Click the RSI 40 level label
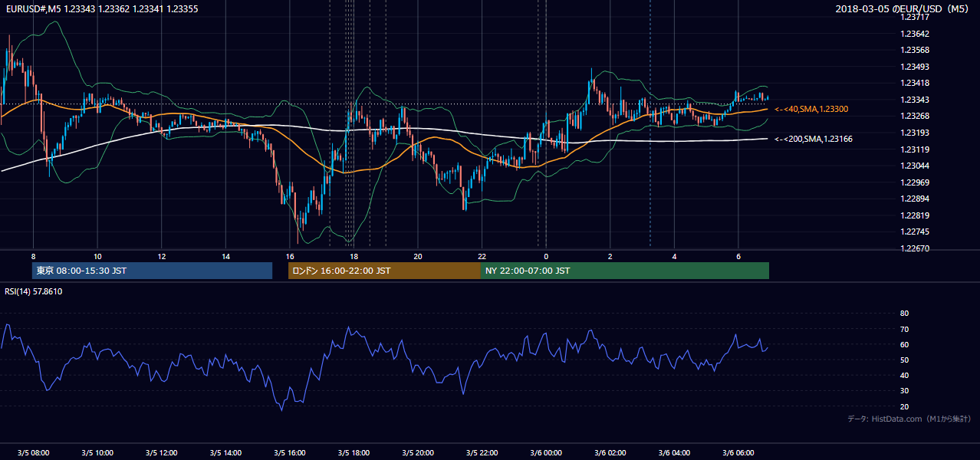This screenshot has width=980, height=460. tap(904, 376)
